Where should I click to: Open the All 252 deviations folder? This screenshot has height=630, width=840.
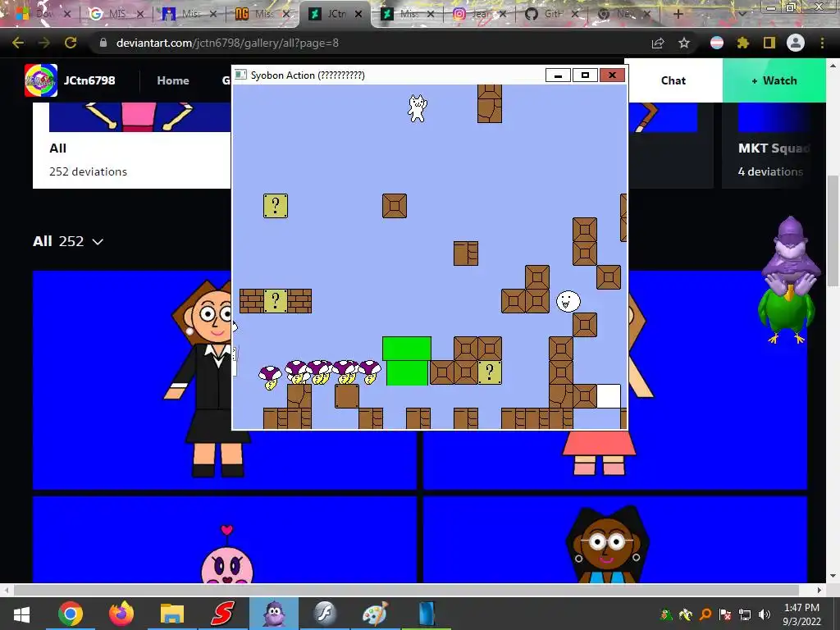tap(132, 145)
